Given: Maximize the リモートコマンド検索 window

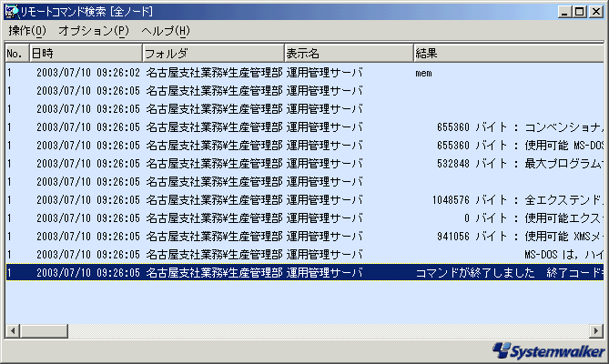Looking at the screenshot, I should [x=580, y=12].
